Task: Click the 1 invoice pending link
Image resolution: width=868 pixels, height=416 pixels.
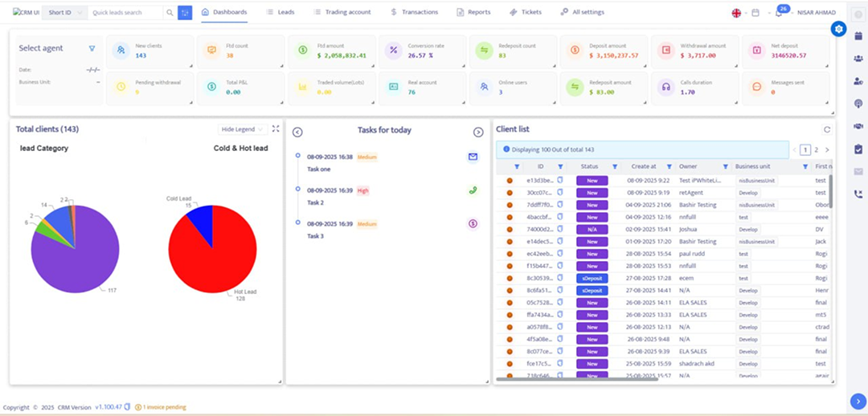Action: (163, 407)
